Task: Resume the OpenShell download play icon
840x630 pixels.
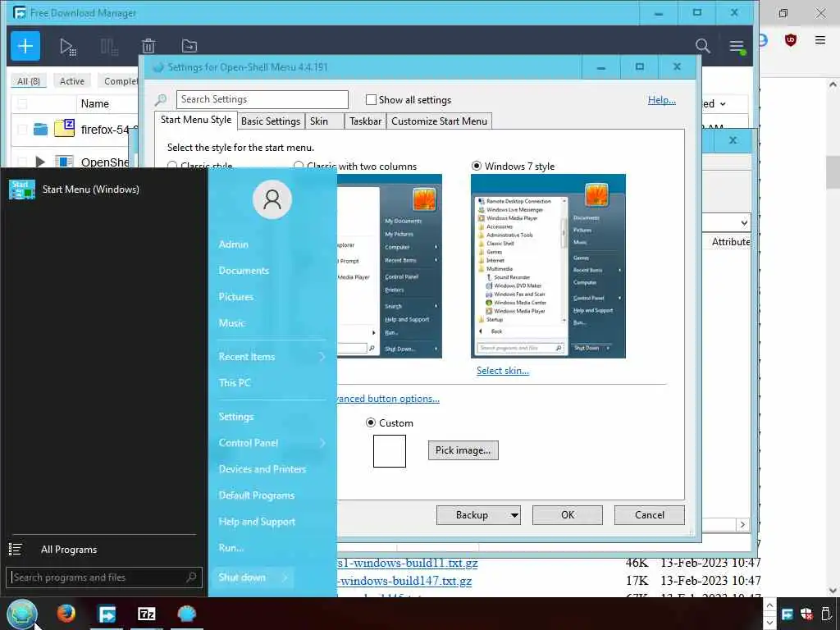Action: (x=40, y=162)
